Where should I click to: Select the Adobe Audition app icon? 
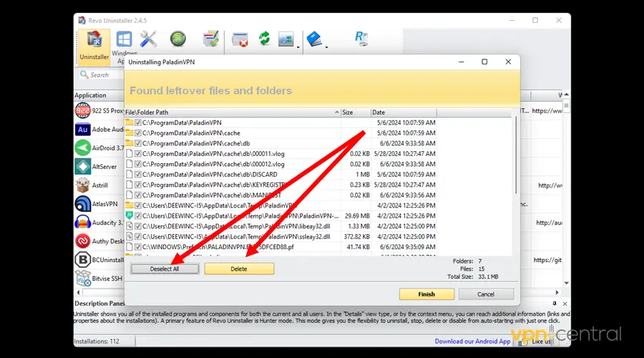82,130
